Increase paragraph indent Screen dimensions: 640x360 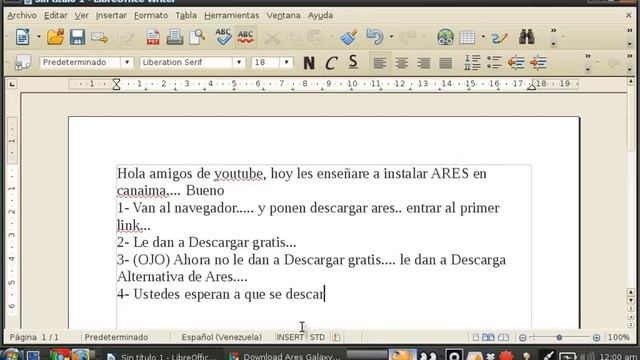(x=538, y=62)
